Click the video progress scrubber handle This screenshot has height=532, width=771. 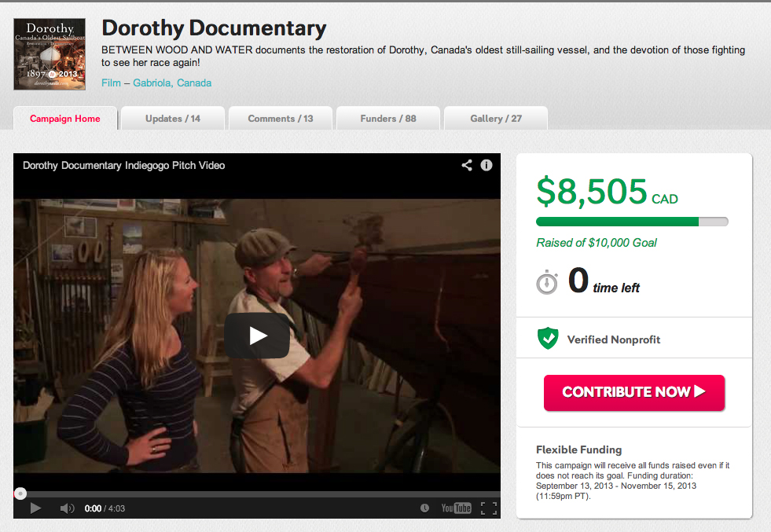point(20,493)
